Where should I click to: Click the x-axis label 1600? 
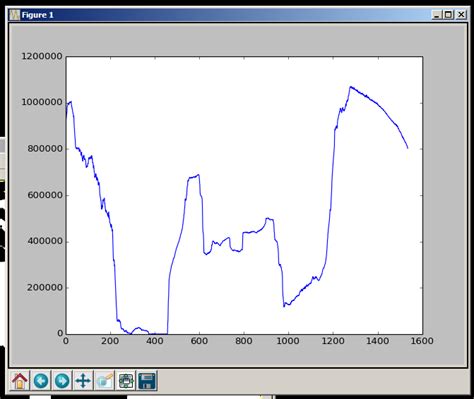tap(422, 341)
